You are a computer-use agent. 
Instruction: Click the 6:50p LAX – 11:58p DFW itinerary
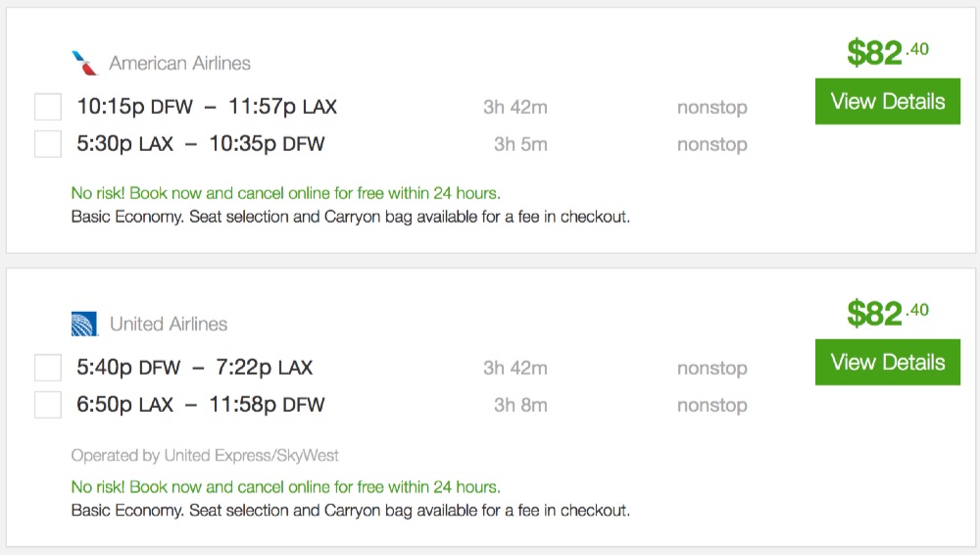pyautogui.click(x=200, y=405)
